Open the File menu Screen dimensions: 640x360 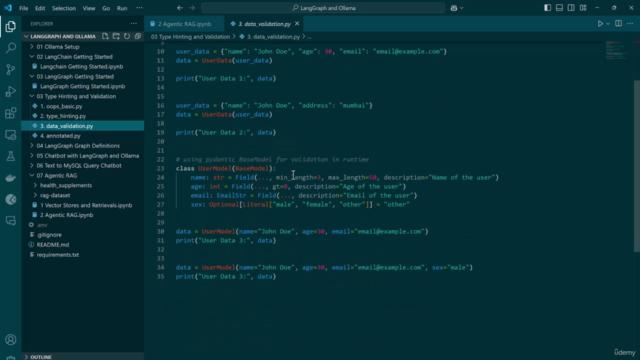tap(24, 8)
